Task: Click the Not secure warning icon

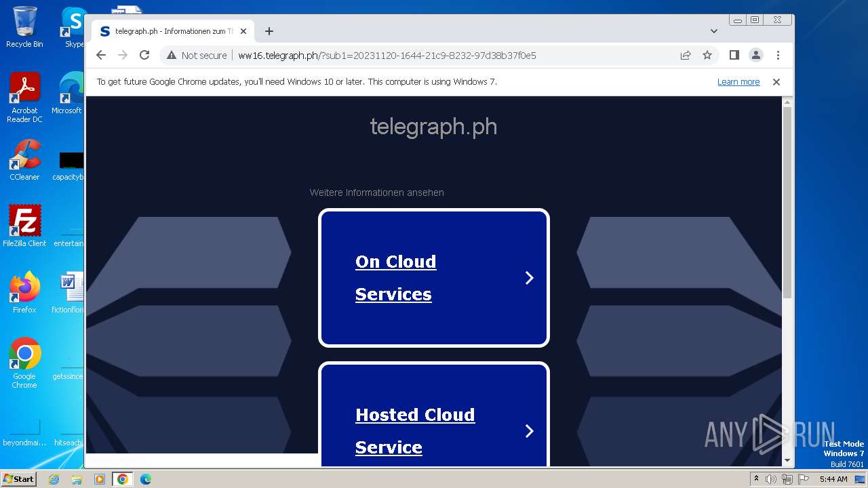Action: pyautogui.click(x=172, y=55)
